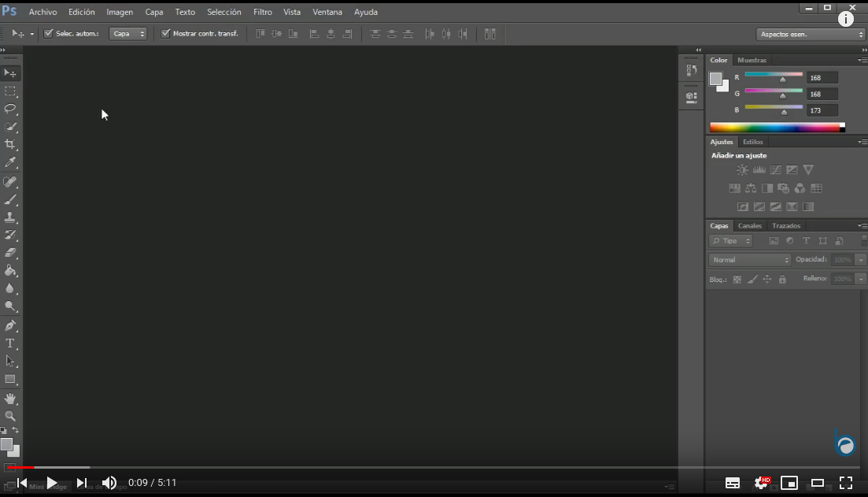This screenshot has width=868, height=497.
Task: Select the Pen tool
Action: coord(10,325)
